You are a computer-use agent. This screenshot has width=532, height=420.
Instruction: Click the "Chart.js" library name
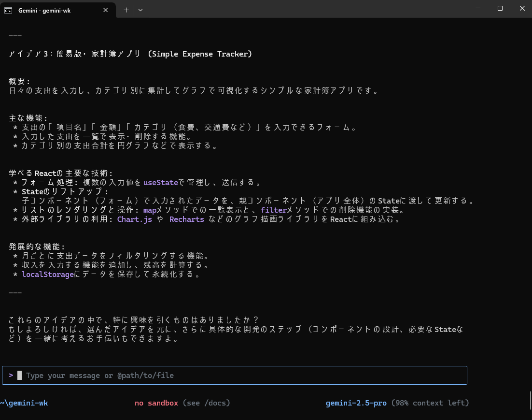tap(134, 219)
